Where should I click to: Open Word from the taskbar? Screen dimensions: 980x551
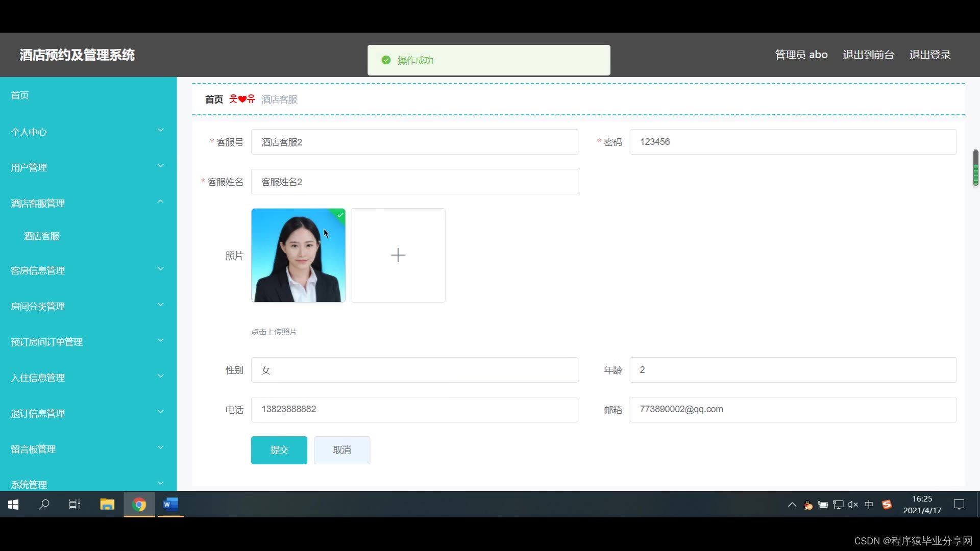coord(170,505)
